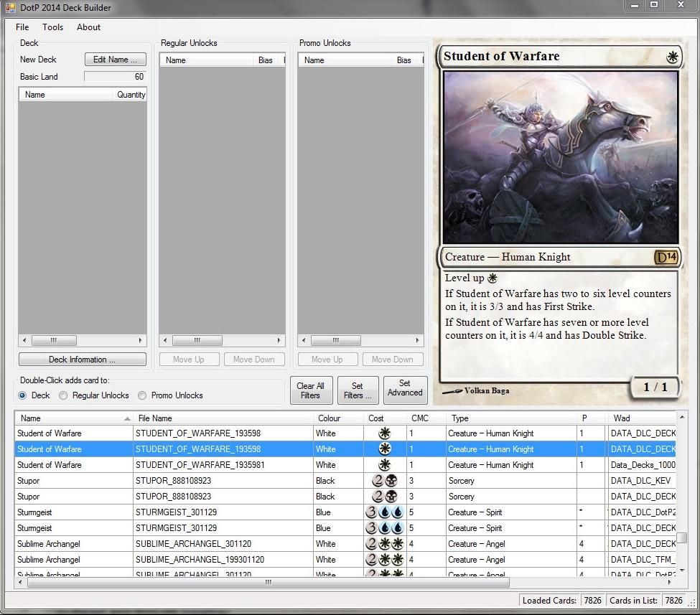Sort Deck list by Quantity column
Screen dimensions: 700x615
pos(129,95)
